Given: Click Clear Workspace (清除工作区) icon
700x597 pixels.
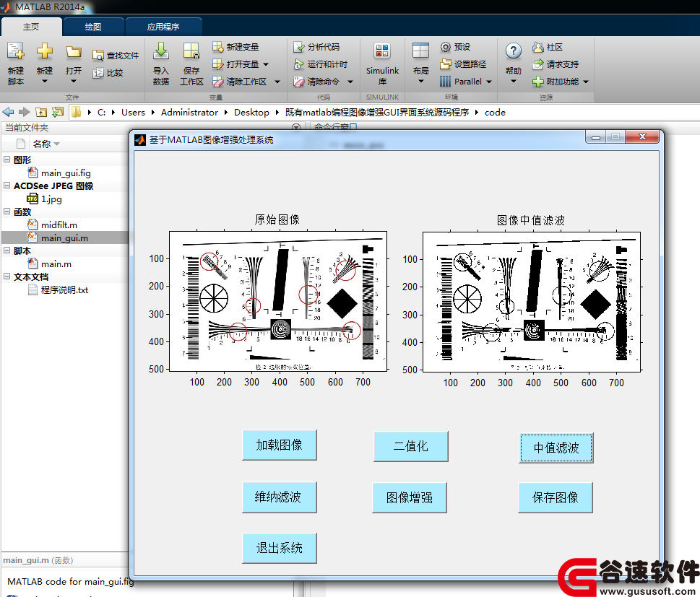Looking at the screenshot, I should [x=217, y=82].
